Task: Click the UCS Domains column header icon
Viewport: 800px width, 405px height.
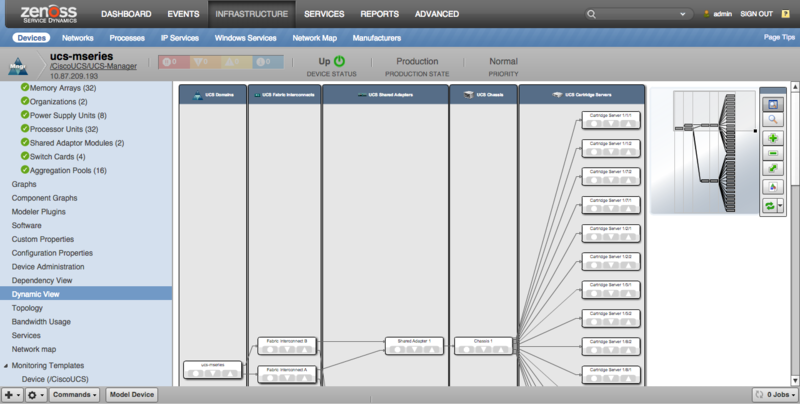Action: point(198,95)
